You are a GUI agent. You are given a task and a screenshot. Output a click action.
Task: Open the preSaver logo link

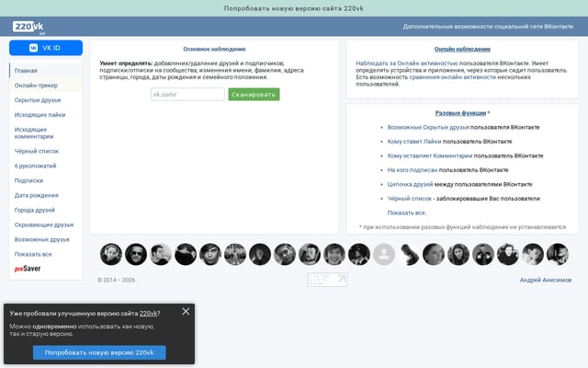(x=28, y=269)
